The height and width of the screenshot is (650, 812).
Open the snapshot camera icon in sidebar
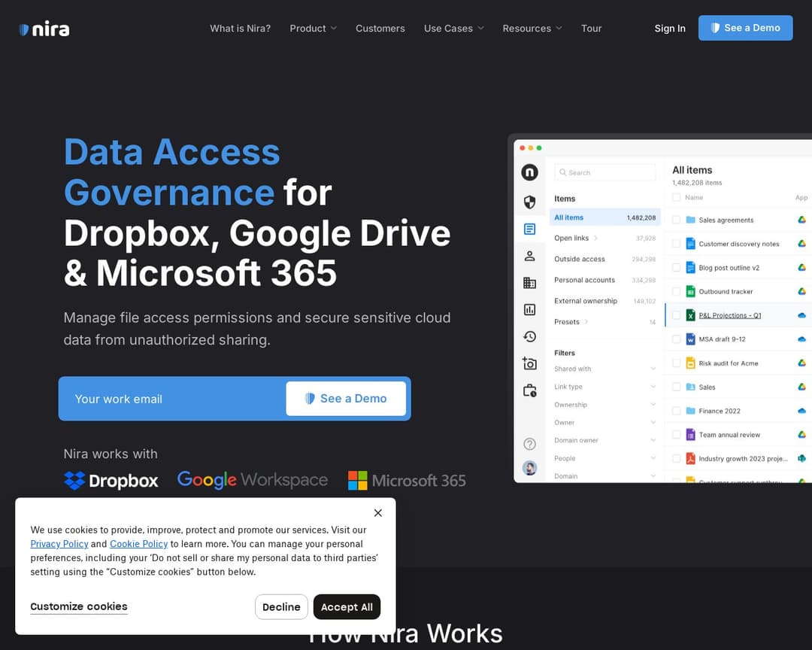(x=529, y=364)
